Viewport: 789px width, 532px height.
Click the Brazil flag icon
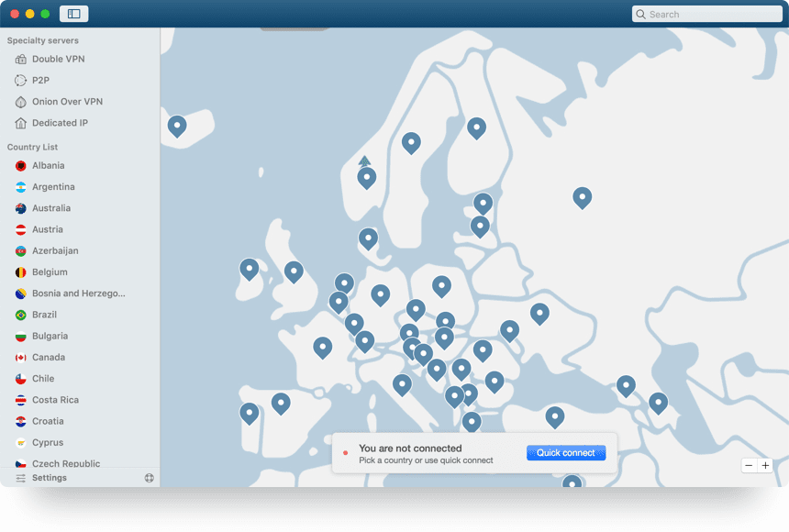point(20,316)
